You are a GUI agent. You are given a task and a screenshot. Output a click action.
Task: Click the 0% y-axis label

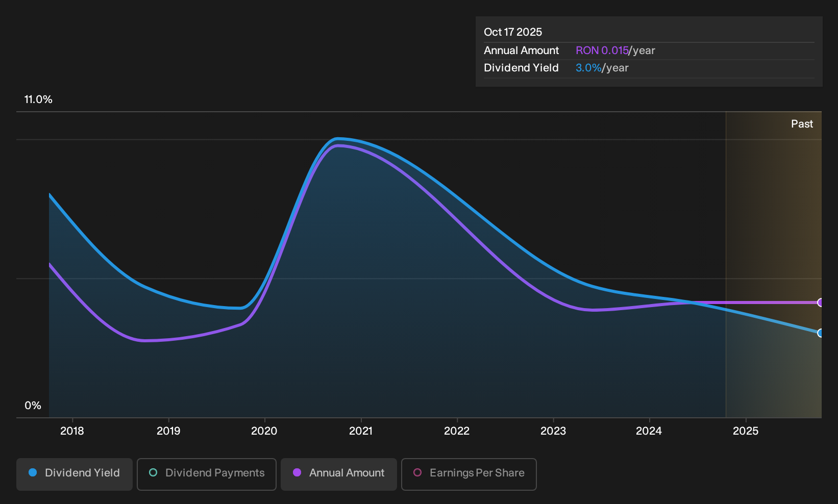(x=33, y=406)
